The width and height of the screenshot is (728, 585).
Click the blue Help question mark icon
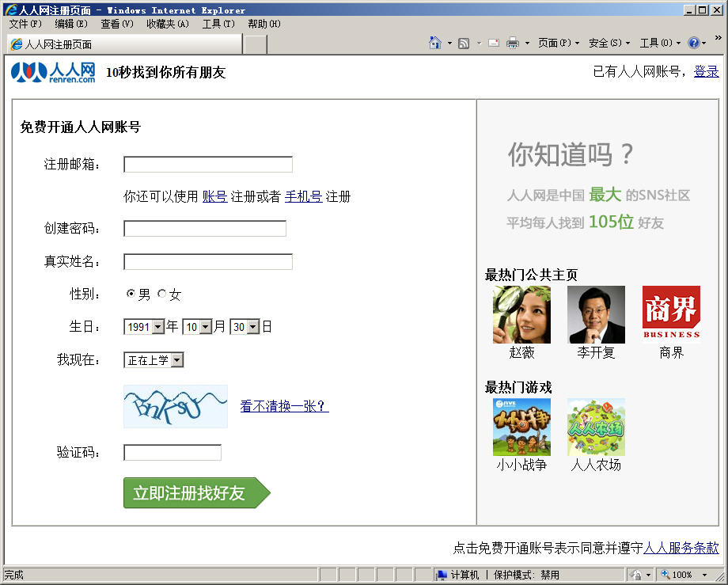pyautogui.click(x=693, y=43)
